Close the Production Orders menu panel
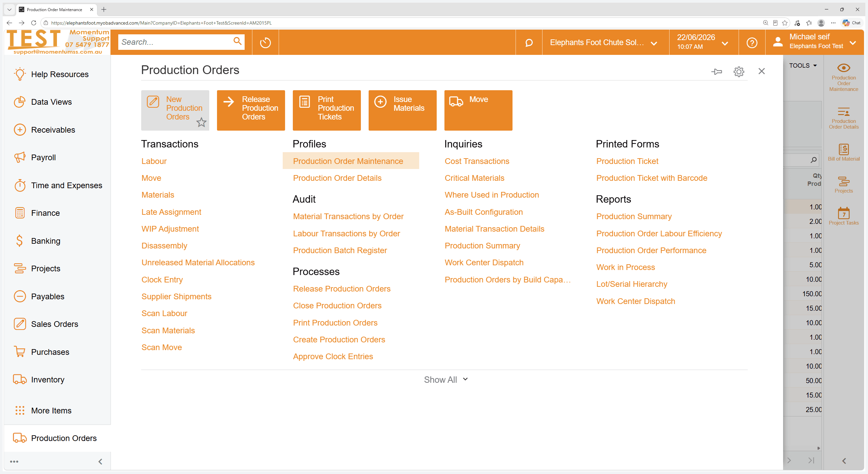Screen dimensions: 868x474 (762, 71)
